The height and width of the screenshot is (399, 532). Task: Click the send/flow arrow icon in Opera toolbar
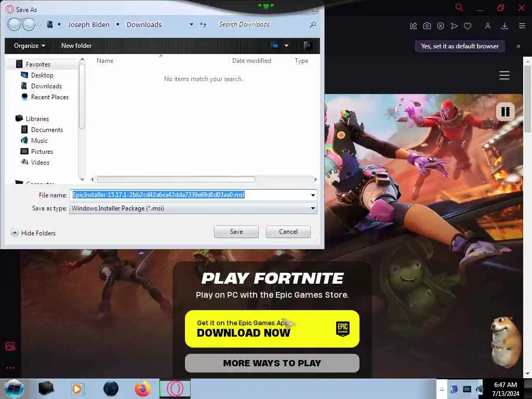454,26
